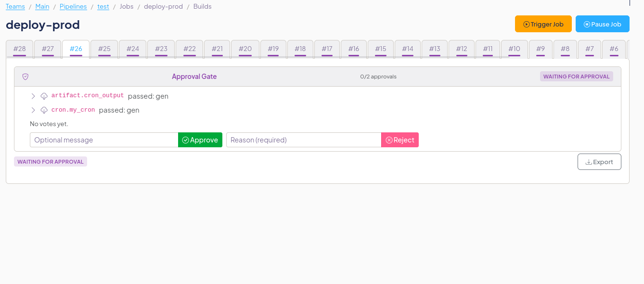Viewport: 644px width, 284px height.
Task: Click the Reject button
Action: [400, 140]
